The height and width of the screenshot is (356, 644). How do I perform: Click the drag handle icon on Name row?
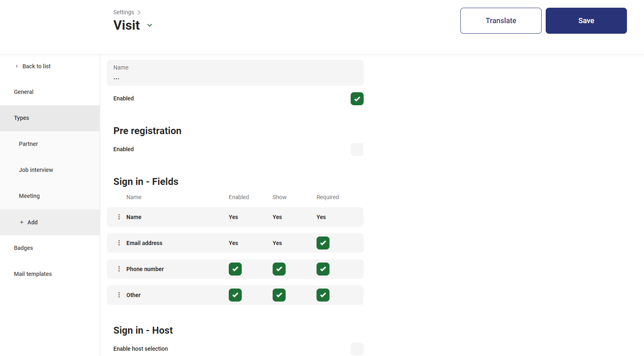(119, 217)
